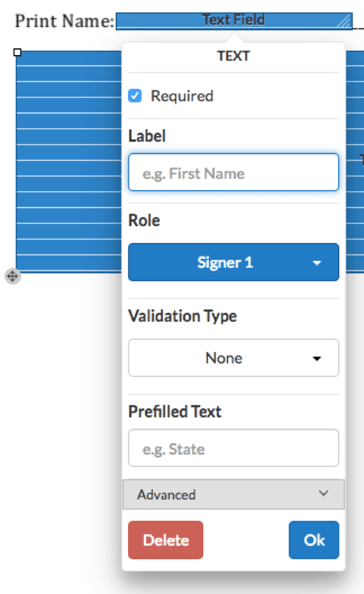Click the small square corner handle

click(x=17, y=52)
